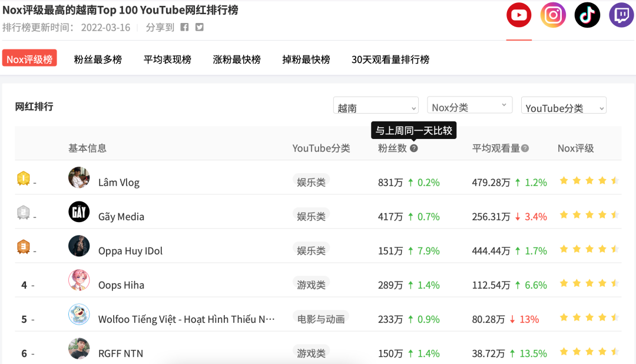Click the 233万 subscriber count
This screenshot has width=636, height=364.
pyautogui.click(x=390, y=319)
